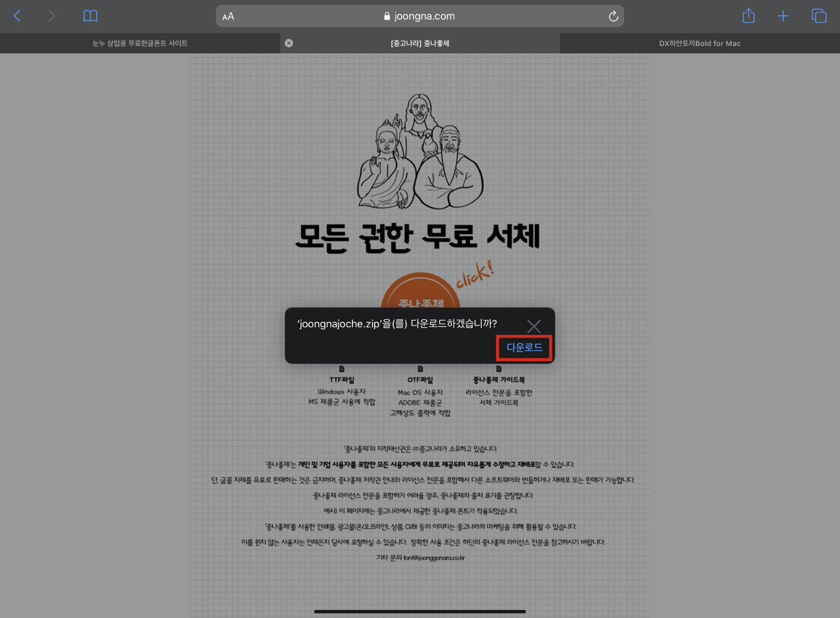Click the Windows 사용자 text
The width and height of the screenshot is (840, 618).
342,392
